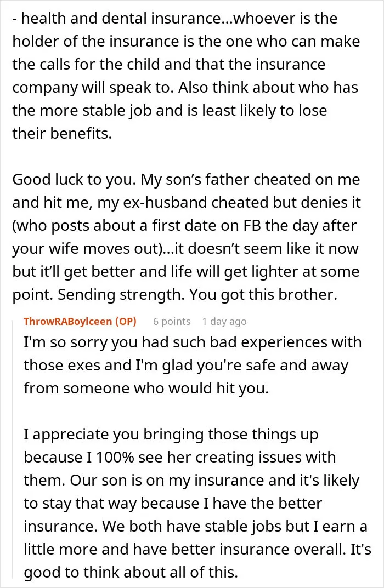
Task: Click the text 'Our son is on my insurance'
Action: click(167, 480)
